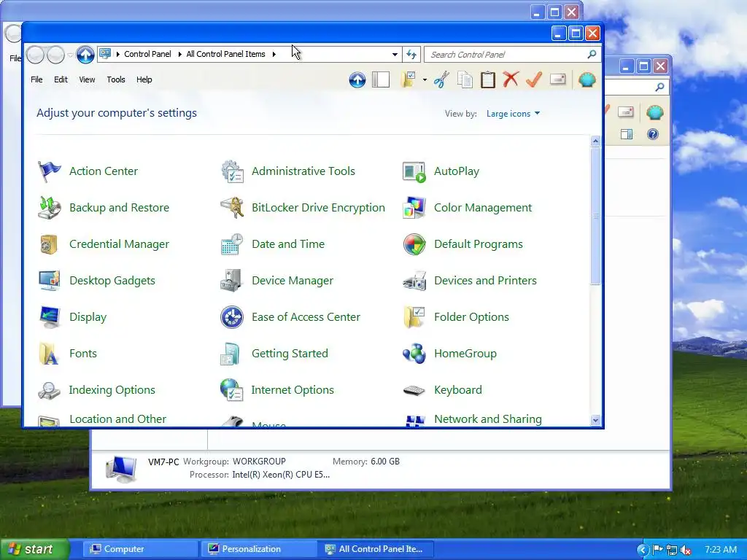This screenshot has width=747, height=560.
Task: Click Control Panel in address breadcrumb
Action: [x=147, y=54]
